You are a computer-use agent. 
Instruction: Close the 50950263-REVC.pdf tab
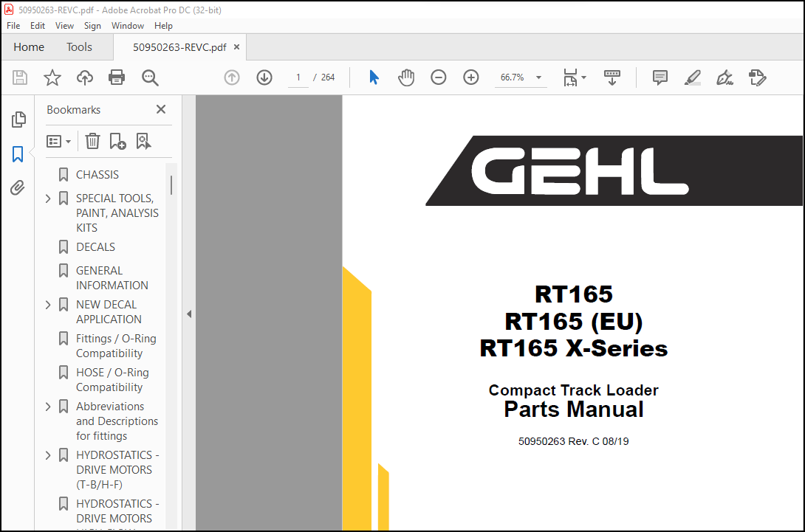pos(236,47)
